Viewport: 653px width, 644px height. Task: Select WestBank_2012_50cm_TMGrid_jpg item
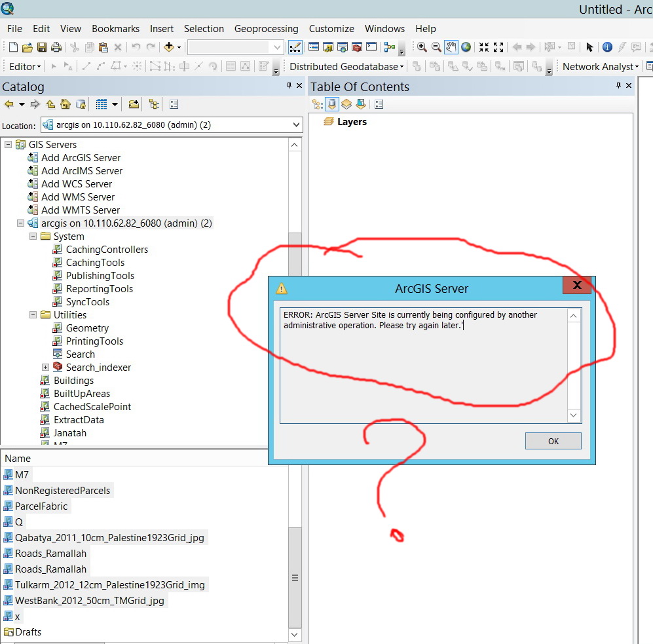click(90, 601)
